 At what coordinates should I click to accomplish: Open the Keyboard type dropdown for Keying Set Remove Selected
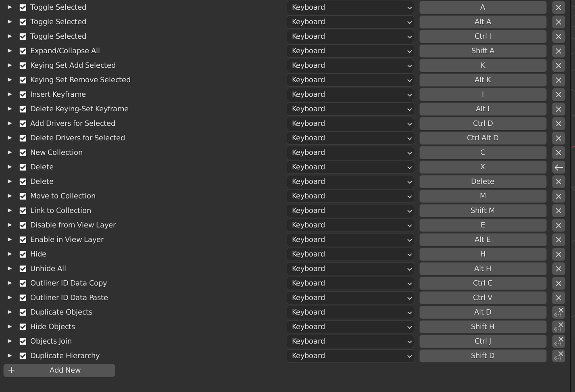tap(350, 80)
